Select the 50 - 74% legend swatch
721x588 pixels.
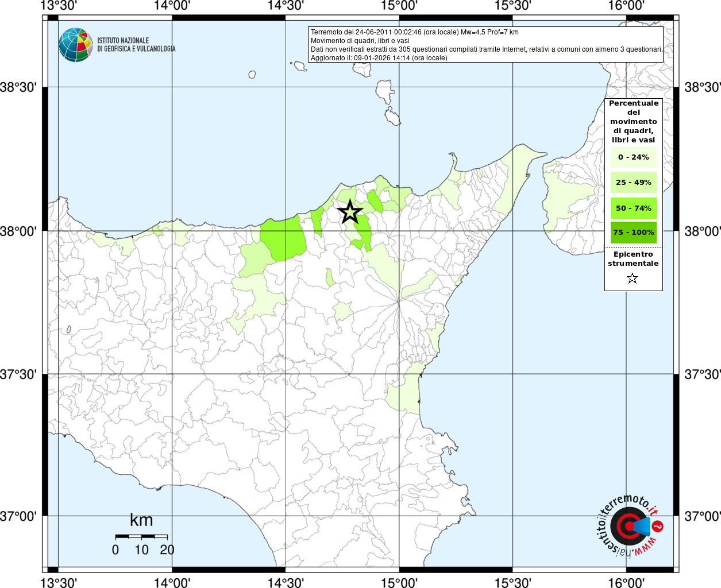click(633, 208)
